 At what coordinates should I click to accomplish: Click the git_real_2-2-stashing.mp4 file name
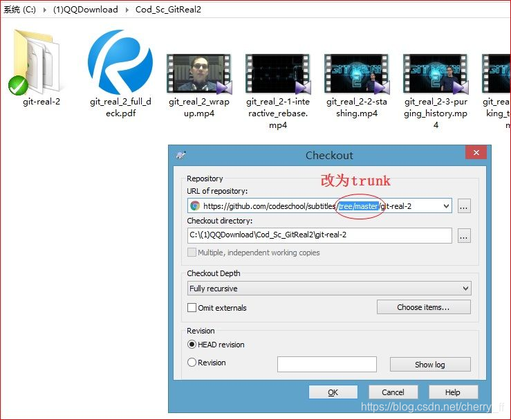coord(357,107)
